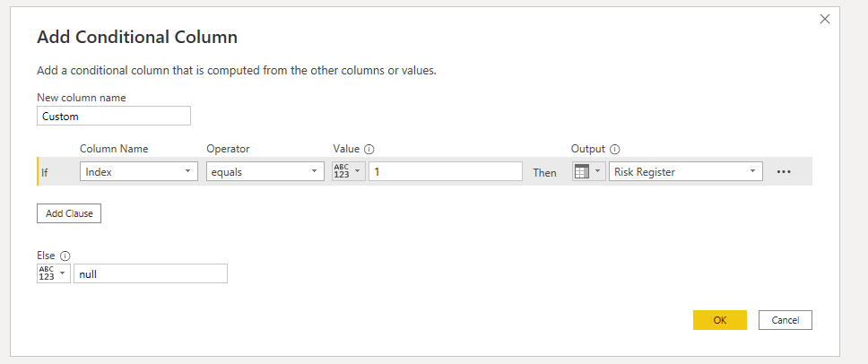868x364 pixels.
Task: Click the 'Operator' header label
Action: [x=228, y=149]
